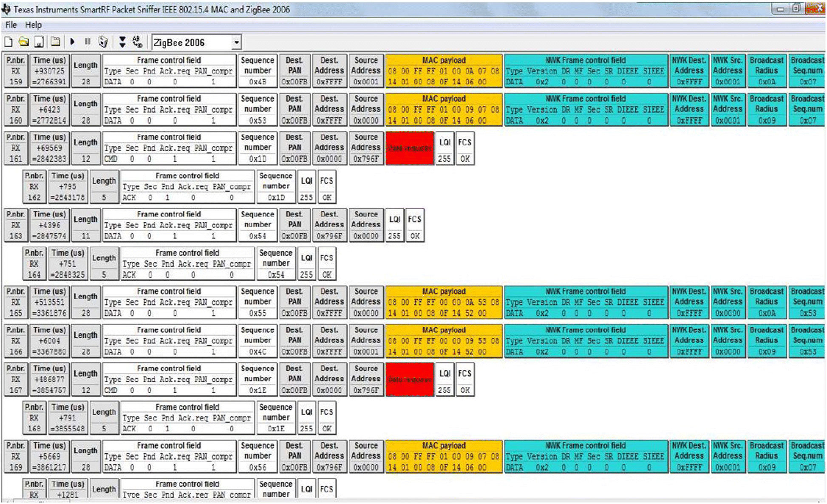
Task: Save the capture using the floppy disk icon
Action: click(x=39, y=42)
